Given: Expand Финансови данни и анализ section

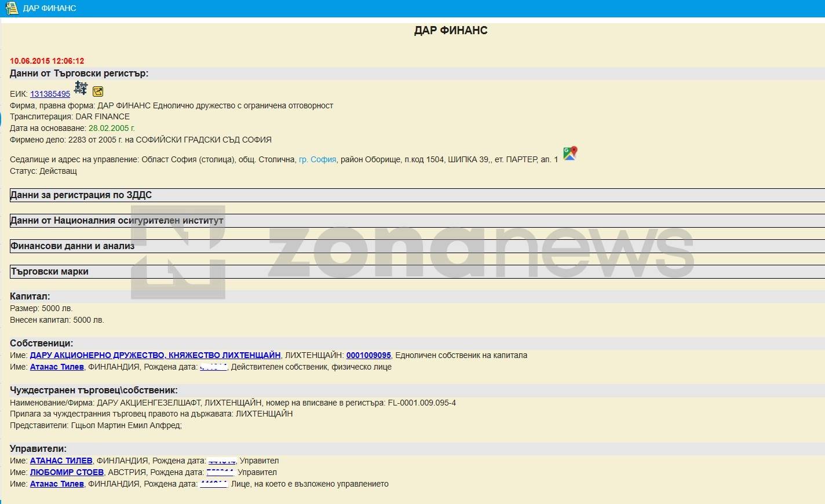Looking at the screenshot, I should tap(72, 246).
